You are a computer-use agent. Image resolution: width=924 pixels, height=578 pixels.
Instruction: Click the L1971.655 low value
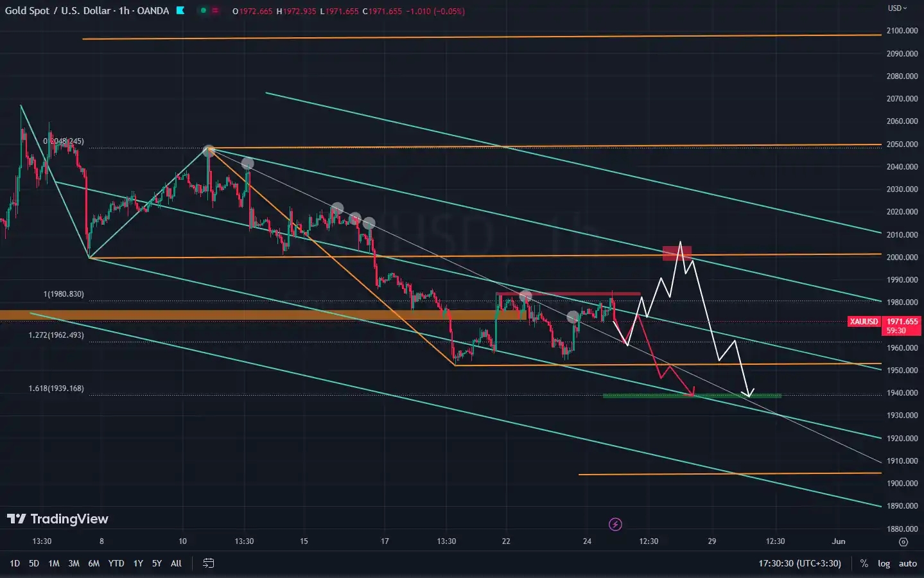tap(339, 12)
